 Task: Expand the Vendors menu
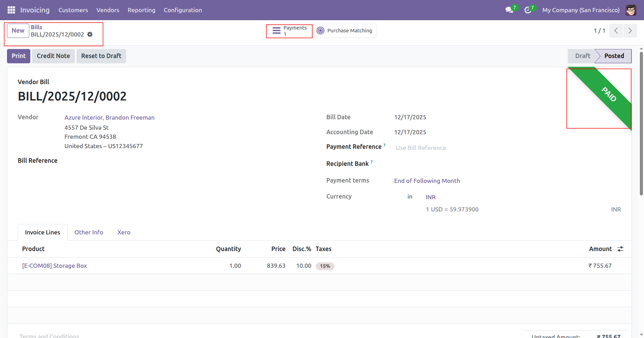coord(108,10)
